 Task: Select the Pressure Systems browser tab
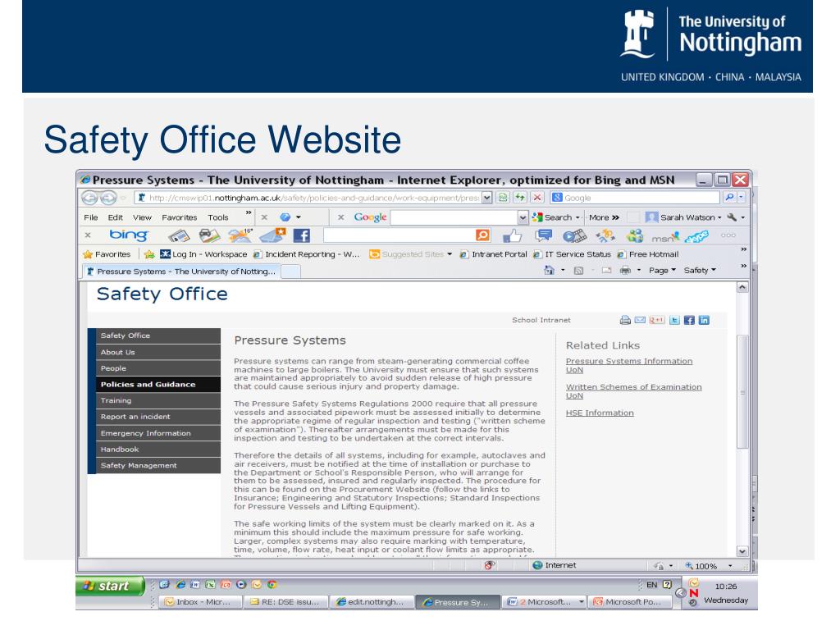point(181,272)
